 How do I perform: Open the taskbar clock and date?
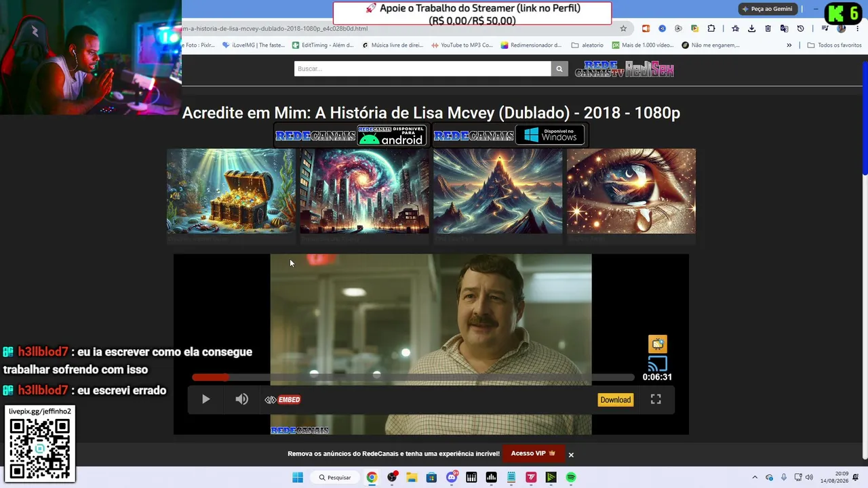pyautogui.click(x=833, y=477)
